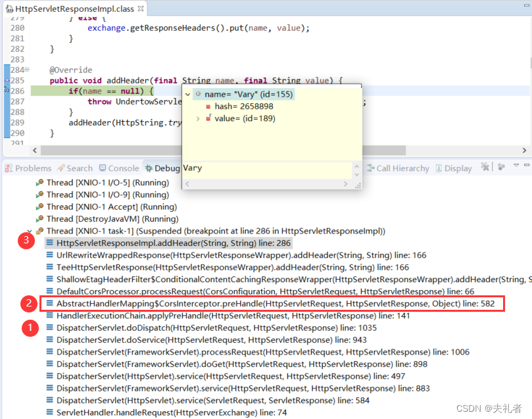
Task: Click stack frame icon beside DefaultCorsProcessor.processRequest
Action: [49, 291]
